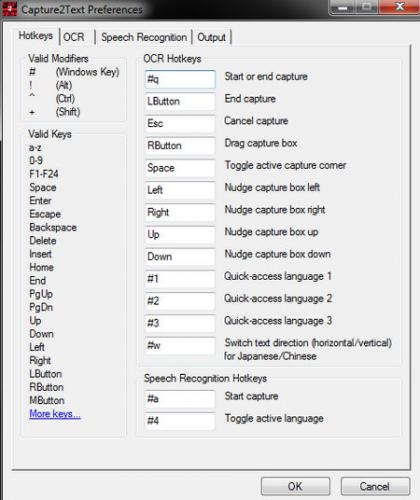This screenshot has width=420, height=500.
Task: Minimize the Capture2Text Preferences window
Action: coord(343,7)
